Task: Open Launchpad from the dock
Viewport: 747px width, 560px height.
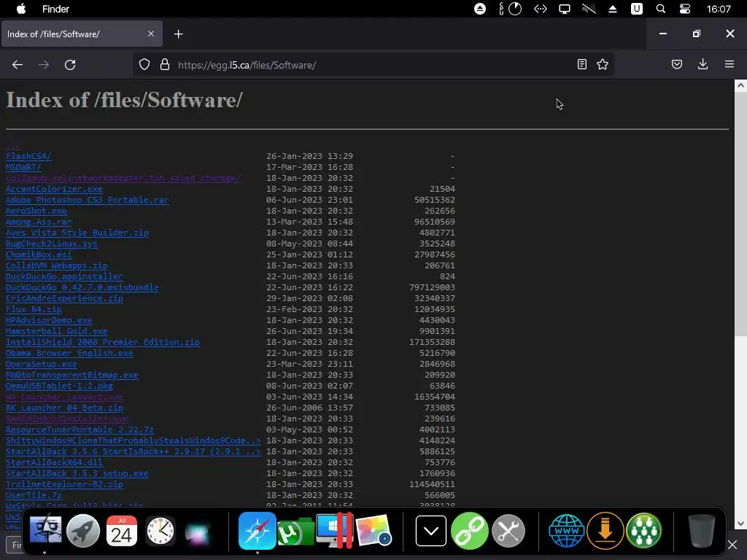Action: click(83, 531)
